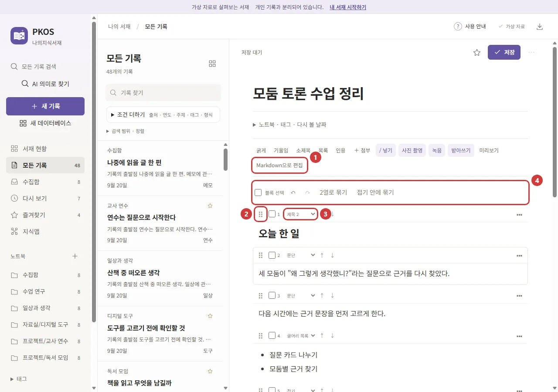Move block 3 down with its arrow
The width and height of the screenshot is (558, 392).
tap(332, 295)
